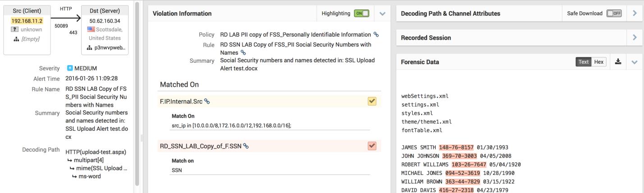This screenshot has height=193, width=644.
Task: Uncheck the F.IP.Internal.Src match checkbox
Action: pos(372,102)
